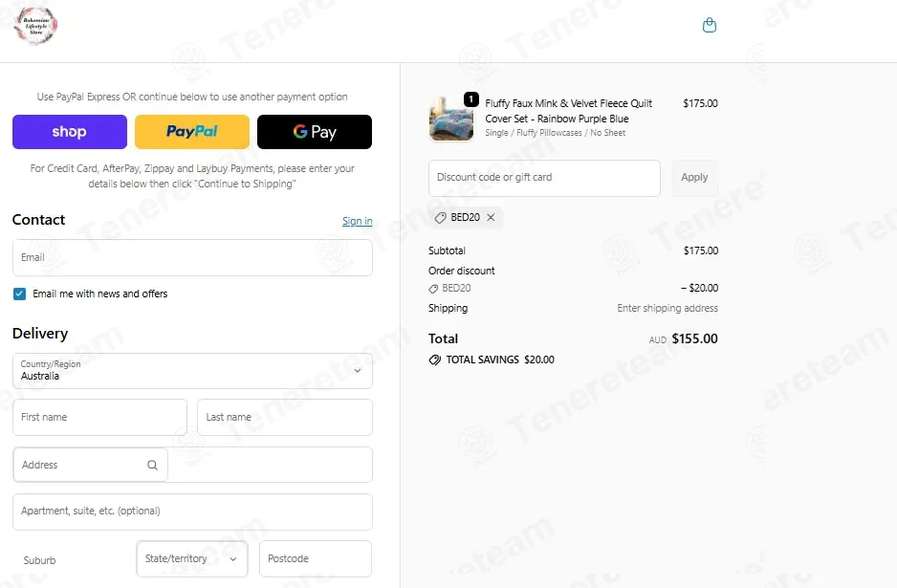Click the Discount code or gift card field
897x588 pixels.
coord(544,178)
